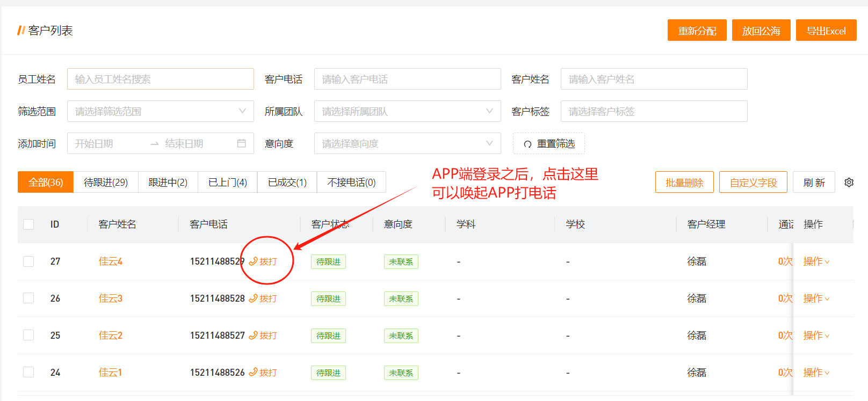Switch to 不接电话(0) tab
This screenshot has height=401, width=868.
[x=352, y=182]
